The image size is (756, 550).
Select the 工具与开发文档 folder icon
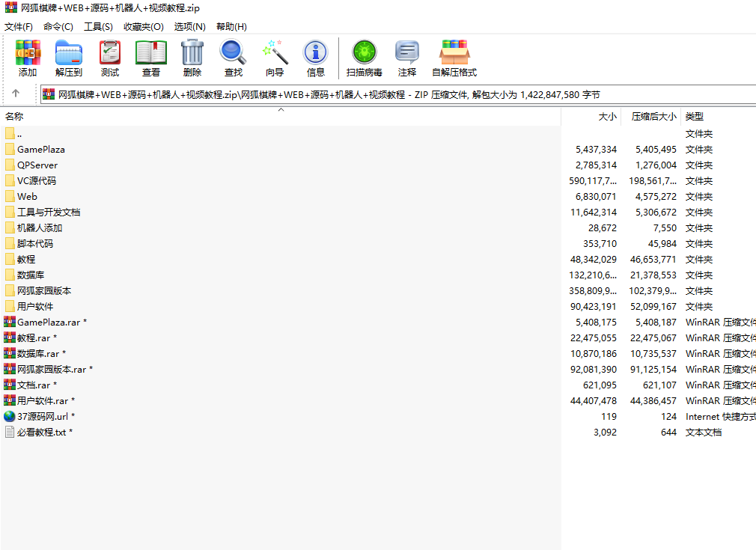coord(10,212)
